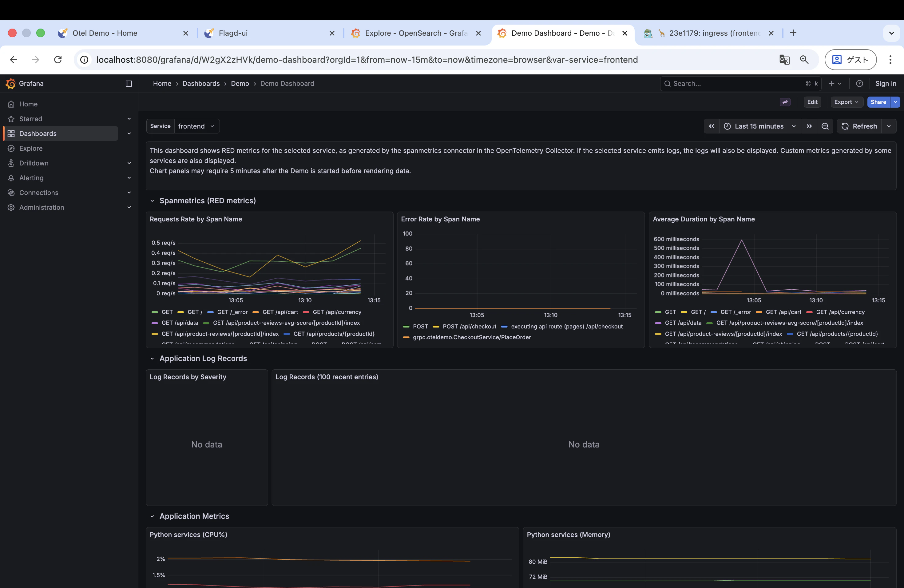This screenshot has width=904, height=588.
Task: Click GET /api/currency red legend color swatch
Action: 306,312
